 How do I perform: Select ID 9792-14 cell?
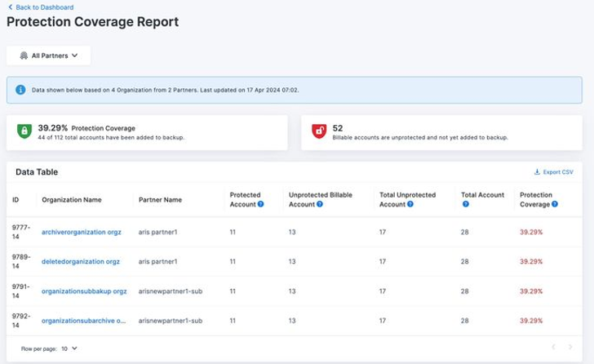[20, 321]
